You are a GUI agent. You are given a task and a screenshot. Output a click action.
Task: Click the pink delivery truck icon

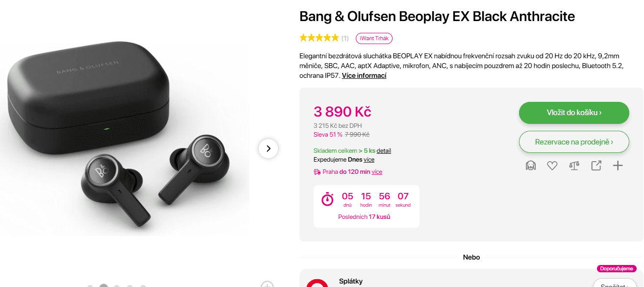pyautogui.click(x=317, y=171)
